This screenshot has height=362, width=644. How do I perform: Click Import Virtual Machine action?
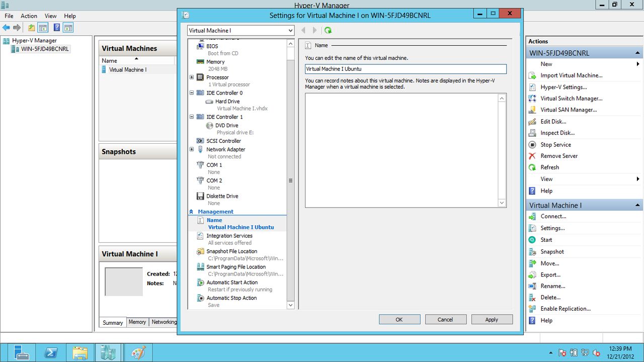(x=571, y=75)
